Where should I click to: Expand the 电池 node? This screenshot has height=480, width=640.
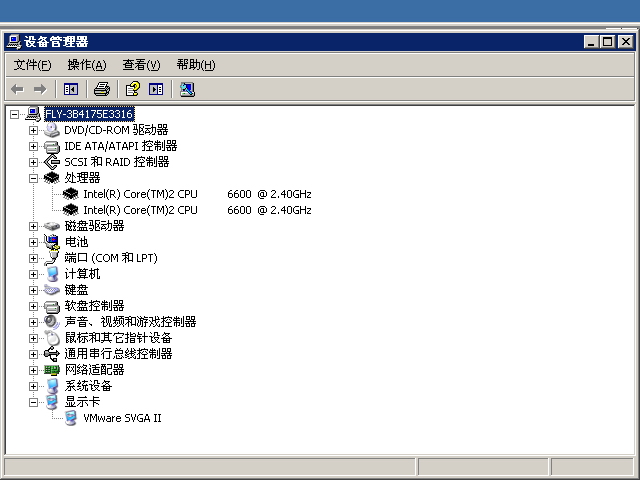[x=33, y=242]
